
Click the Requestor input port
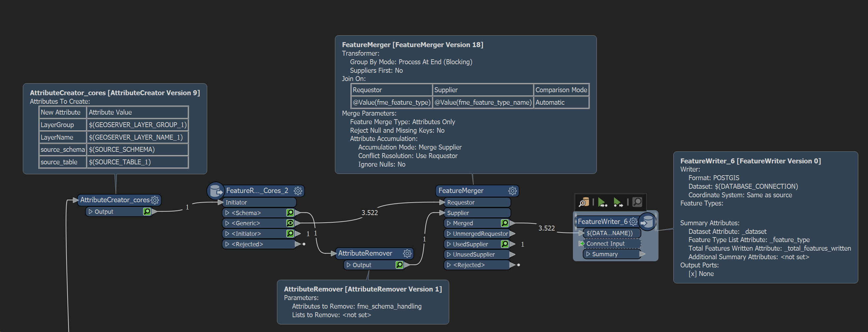tap(477, 203)
